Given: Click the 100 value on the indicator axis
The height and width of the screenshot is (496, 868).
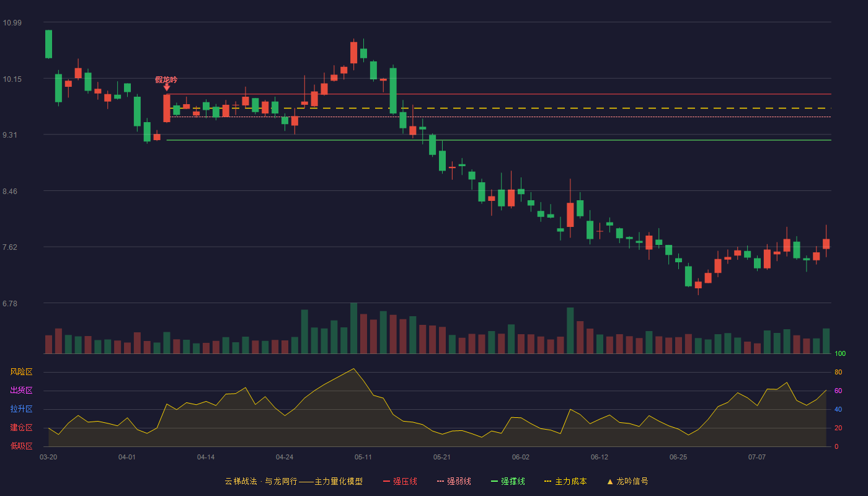Looking at the screenshot, I should 840,354.
